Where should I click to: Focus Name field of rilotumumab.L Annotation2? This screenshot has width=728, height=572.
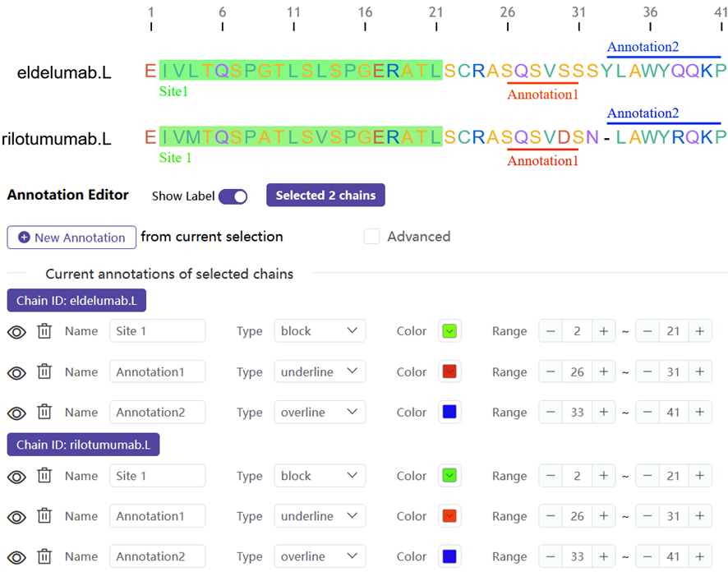[x=158, y=556]
